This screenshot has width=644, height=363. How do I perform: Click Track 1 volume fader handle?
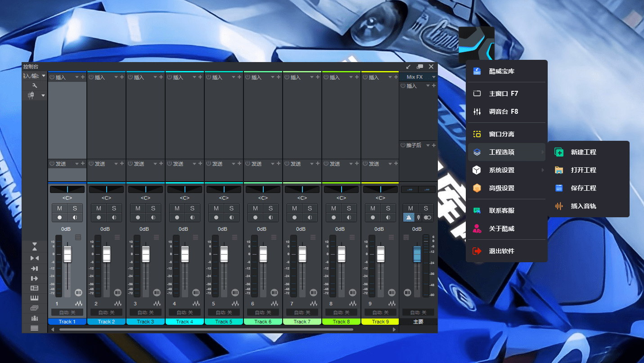pos(68,254)
